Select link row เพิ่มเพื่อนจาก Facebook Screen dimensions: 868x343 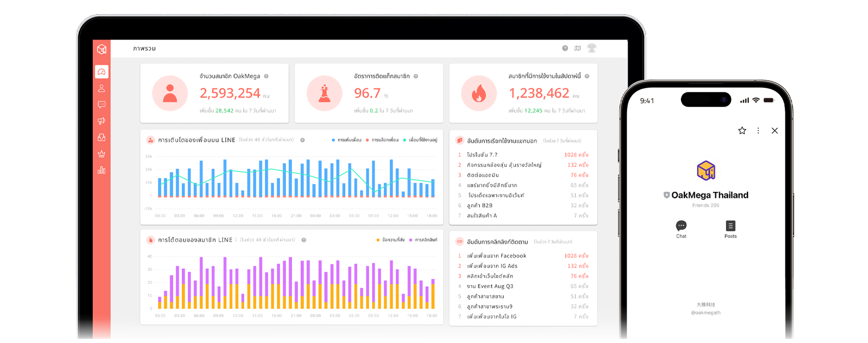point(523,256)
